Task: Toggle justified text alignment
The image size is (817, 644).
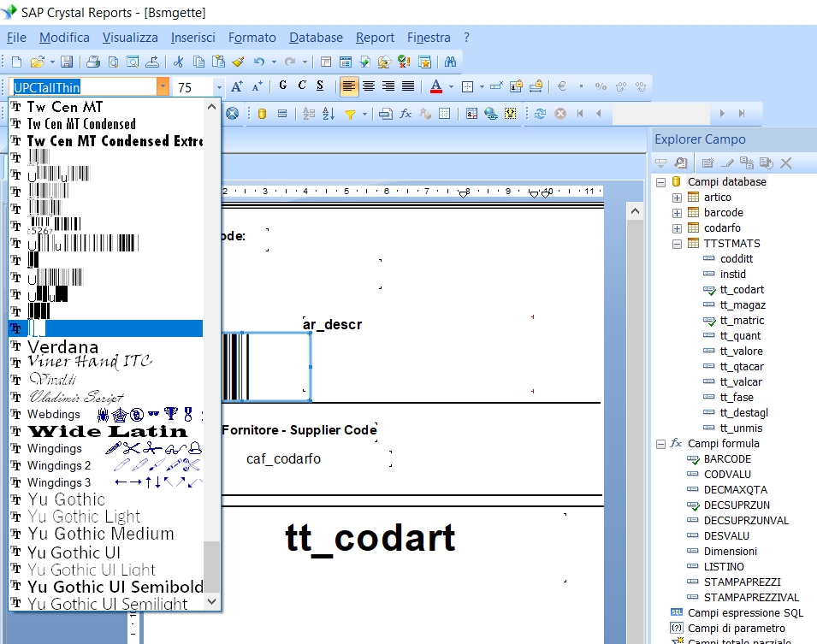Action: tap(408, 86)
